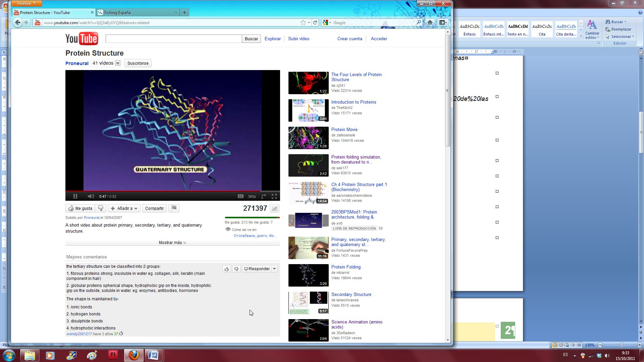Close the Protein Structure tab
644x362 pixels.
[92, 13]
